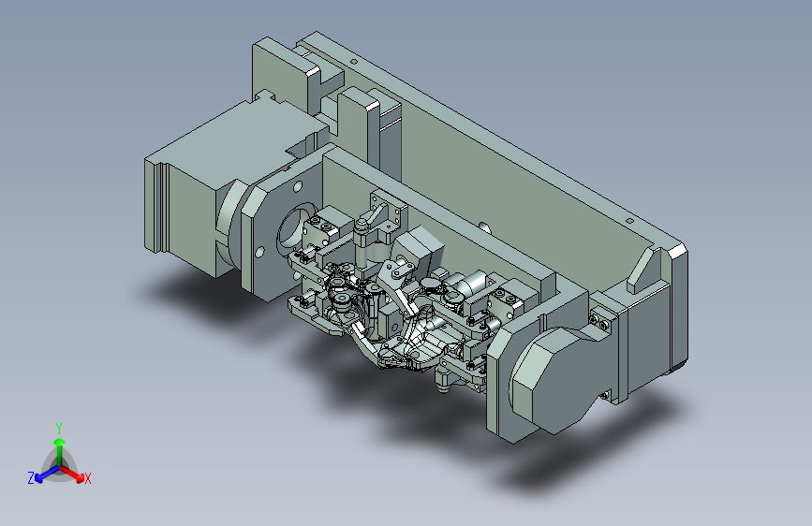Click the red X axis arrow of the triad
This screenshot has height=526, width=812.
click(x=73, y=474)
